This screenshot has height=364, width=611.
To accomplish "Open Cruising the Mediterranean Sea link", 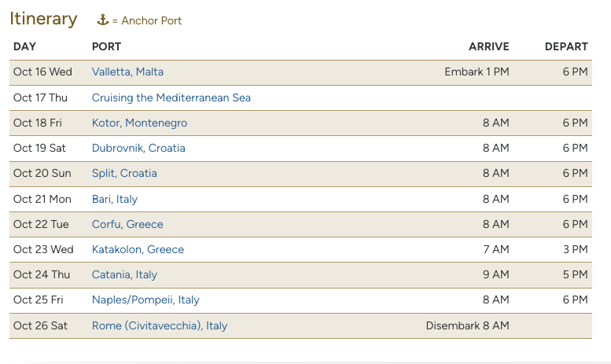I will tap(171, 97).
